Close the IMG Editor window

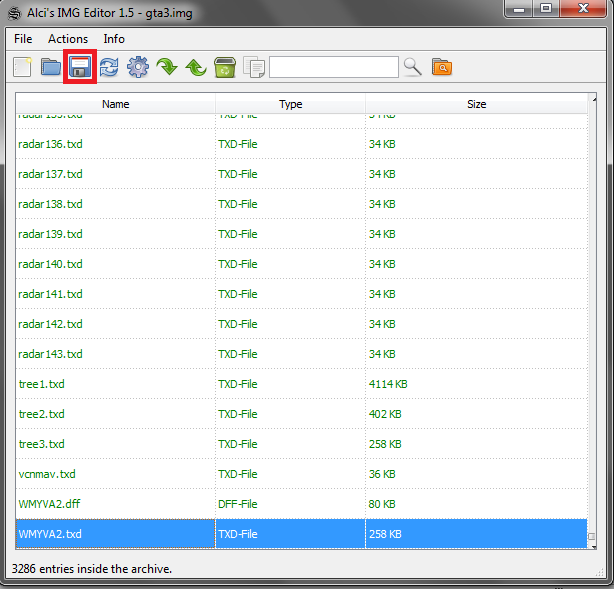click(583, 9)
